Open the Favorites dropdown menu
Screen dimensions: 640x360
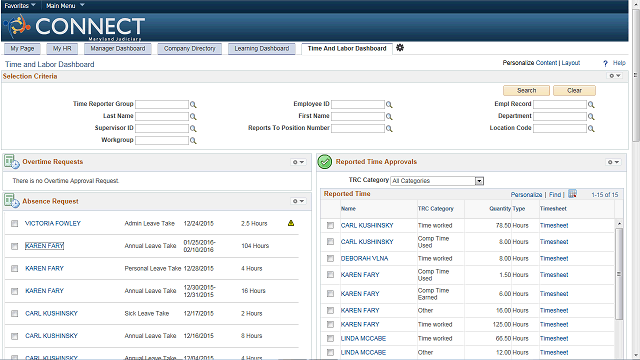click(x=20, y=5)
